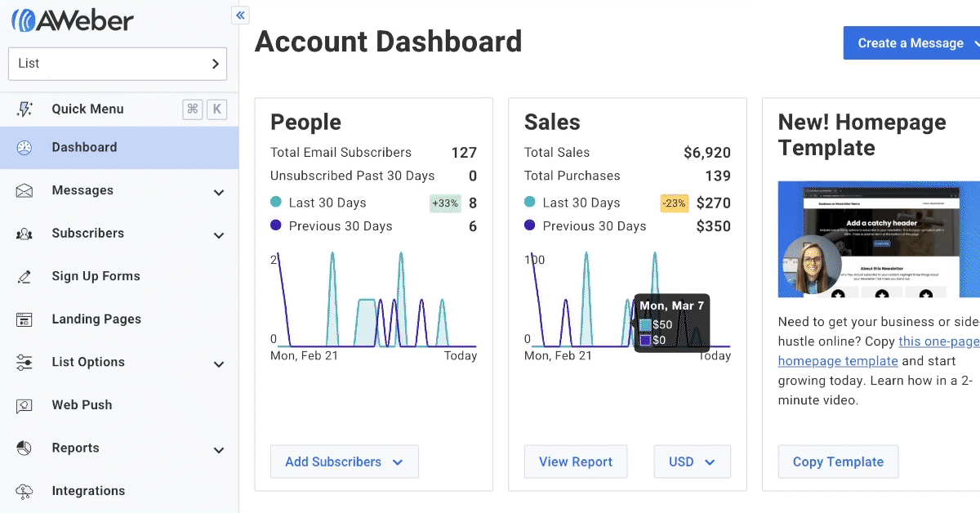This screenshot has height=513, width=980.
Task: Click the Dashboard gauge icon
Action: click(24, 148)
